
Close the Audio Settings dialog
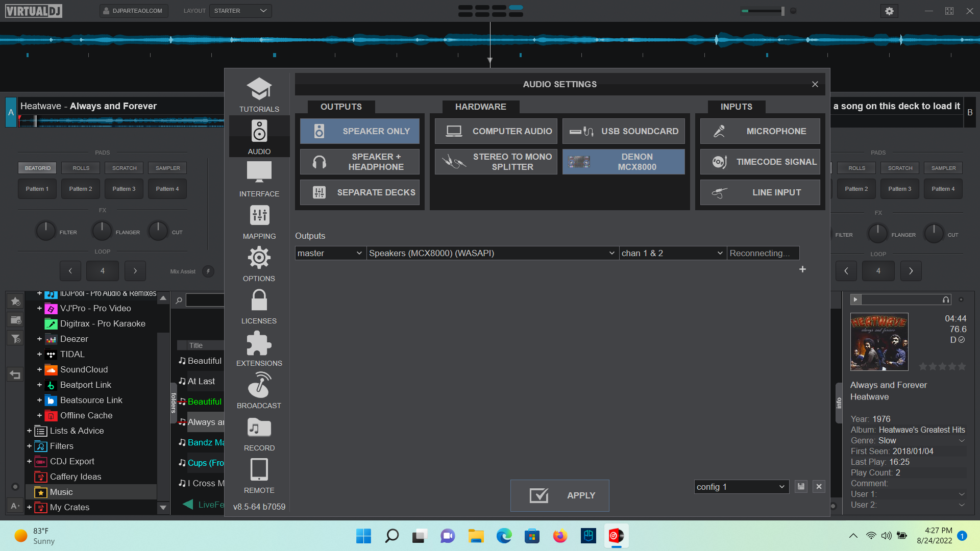[x=815, y=84]
